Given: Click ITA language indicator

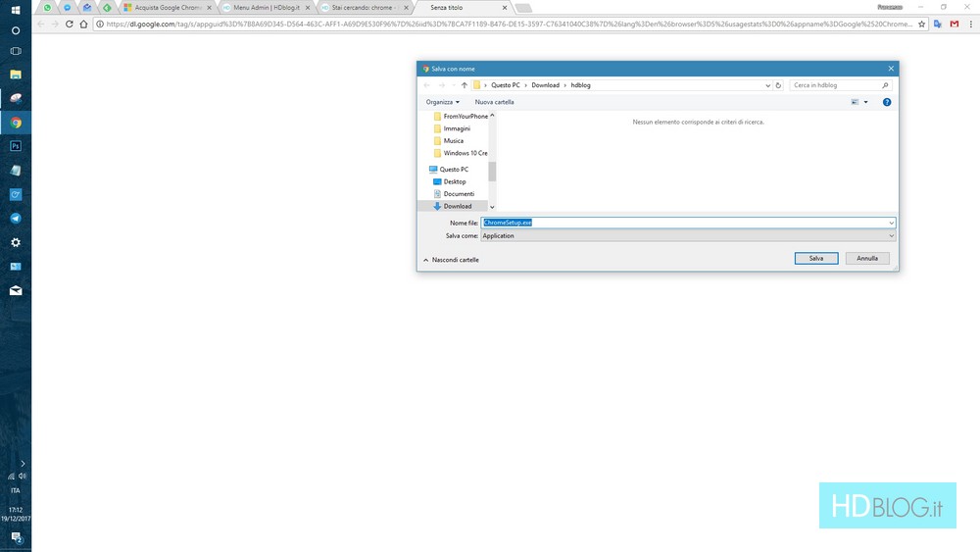Looking at the screenshot, I should [x=16, y=491].
